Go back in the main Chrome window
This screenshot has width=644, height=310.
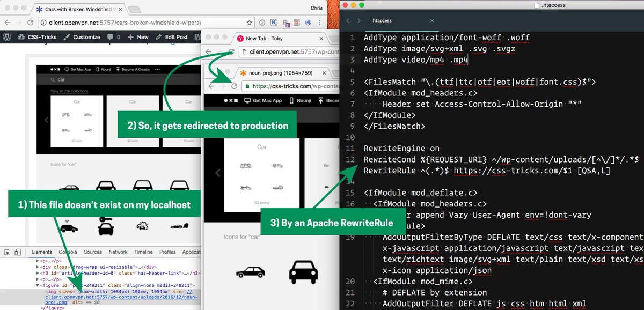click(7, 23)
